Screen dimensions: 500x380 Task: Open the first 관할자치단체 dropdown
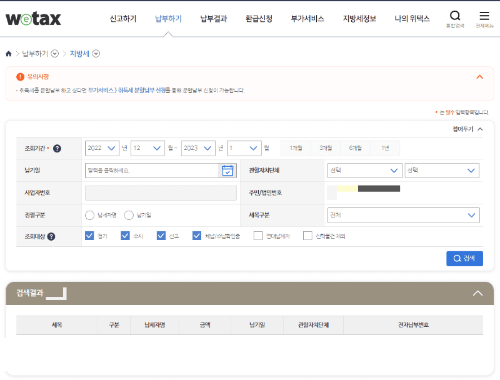pyautogui.click(x=364, y=170)
